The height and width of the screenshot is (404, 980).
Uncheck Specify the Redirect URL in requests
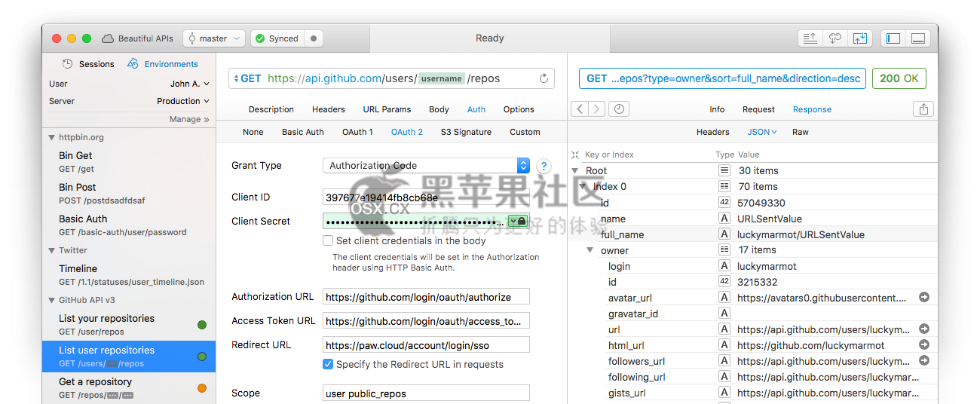coord(328,365)
